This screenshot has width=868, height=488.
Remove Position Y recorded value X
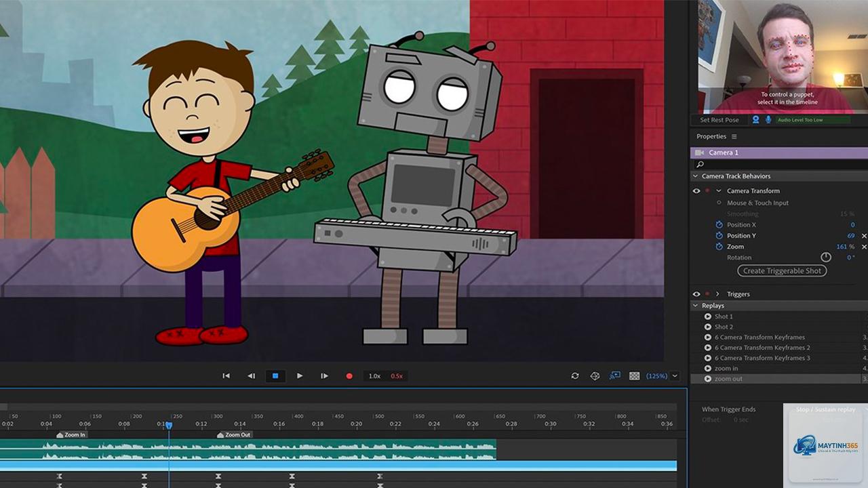[864, 236]
